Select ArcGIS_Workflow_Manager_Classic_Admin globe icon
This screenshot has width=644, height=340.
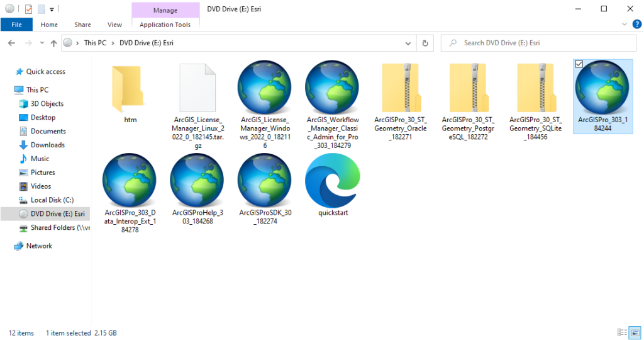click(x=332, y=87)
